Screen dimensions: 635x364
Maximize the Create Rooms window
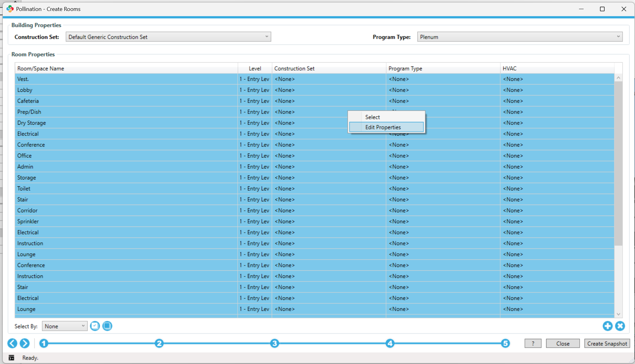[x=602, y=9]
